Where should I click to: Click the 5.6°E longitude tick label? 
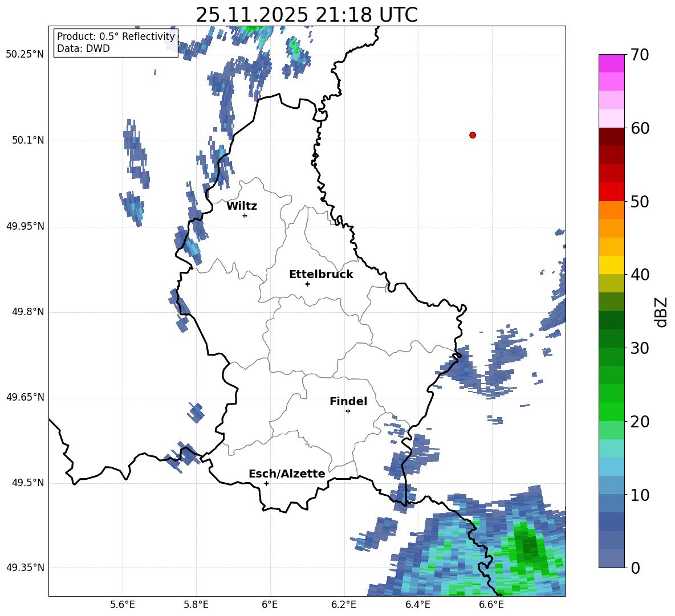(x=123, y=605)
